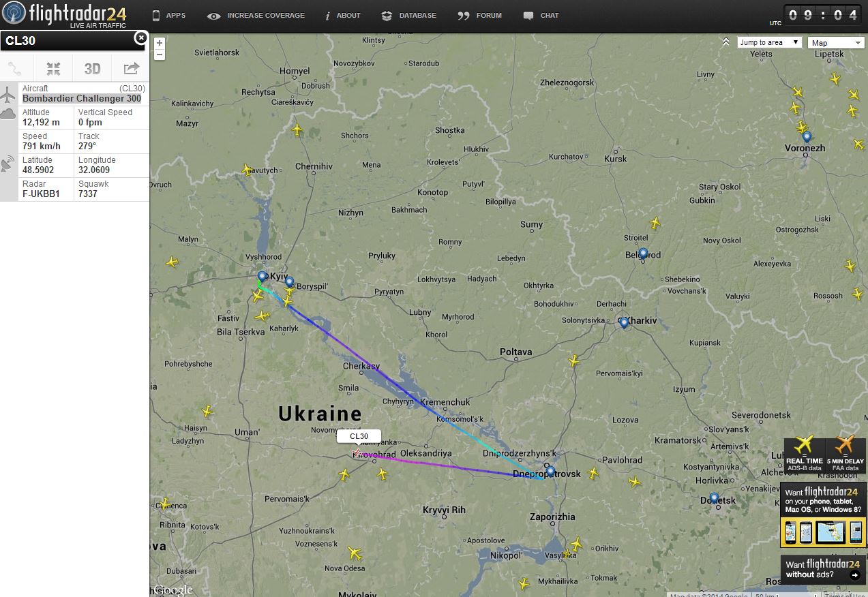Image resolution: width=868 pixels, height=597 pixels.
Task: Open the Jump to area dropdown
Action: [769, 42]
